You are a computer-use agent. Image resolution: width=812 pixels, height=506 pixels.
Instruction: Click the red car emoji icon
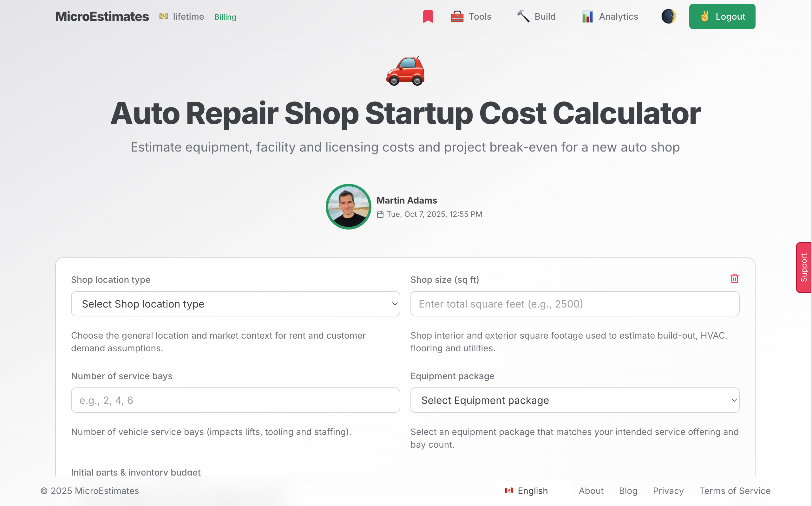405,71
